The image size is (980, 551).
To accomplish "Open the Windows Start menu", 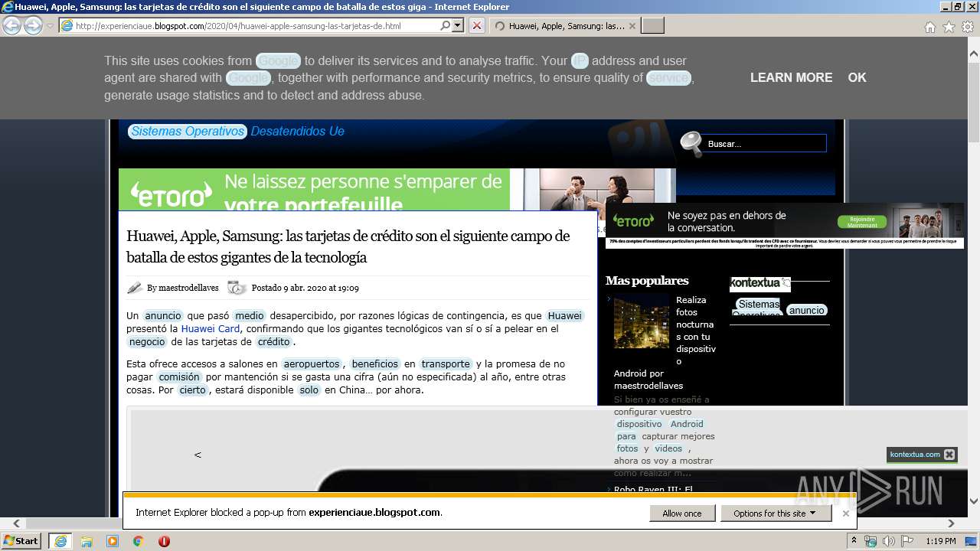I will pyautogui.click(x=21, y=540).
